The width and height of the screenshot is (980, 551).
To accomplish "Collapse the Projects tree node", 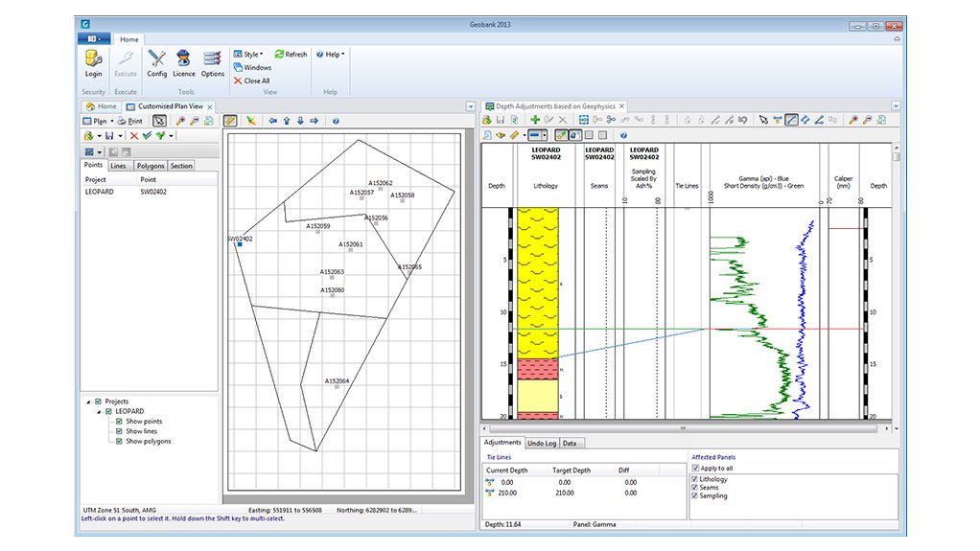I will pyautogui.click(x=88, y=402).
